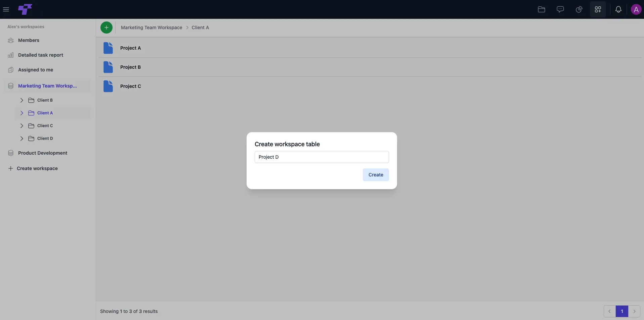Click the Project C file icon
This screenshot has width=644, height=320.
(108, 86)
